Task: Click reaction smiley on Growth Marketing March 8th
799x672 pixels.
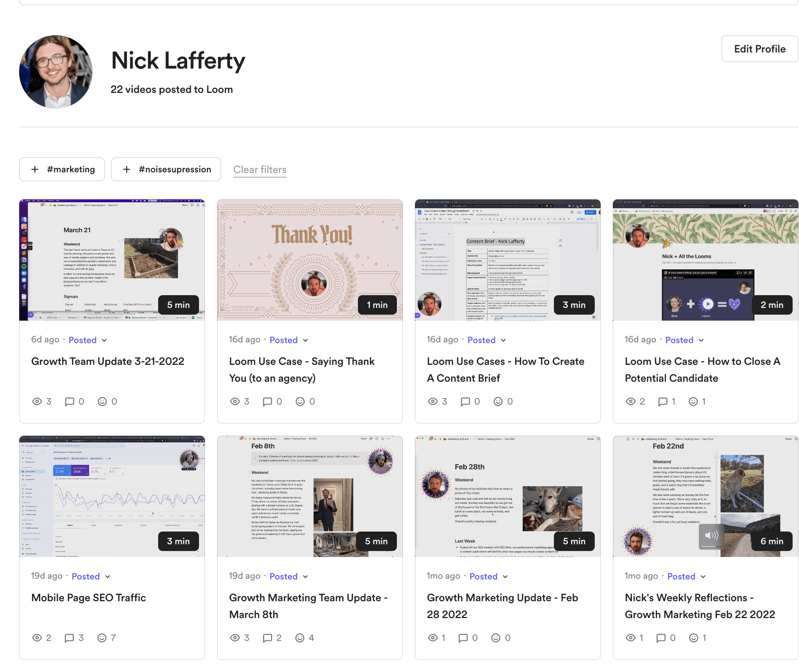Action: coord(300,638)
